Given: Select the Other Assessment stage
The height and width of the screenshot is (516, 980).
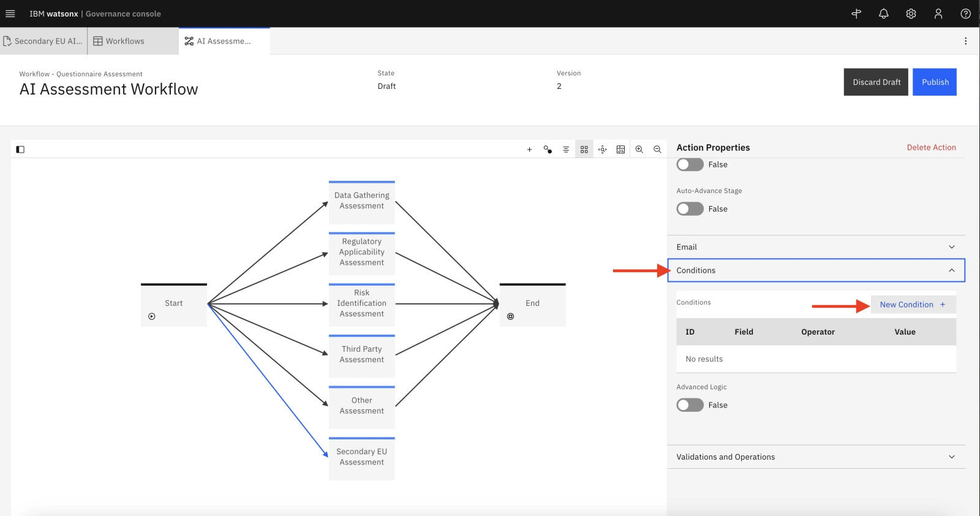Looking at the screenshot, I should pos(362,408).
